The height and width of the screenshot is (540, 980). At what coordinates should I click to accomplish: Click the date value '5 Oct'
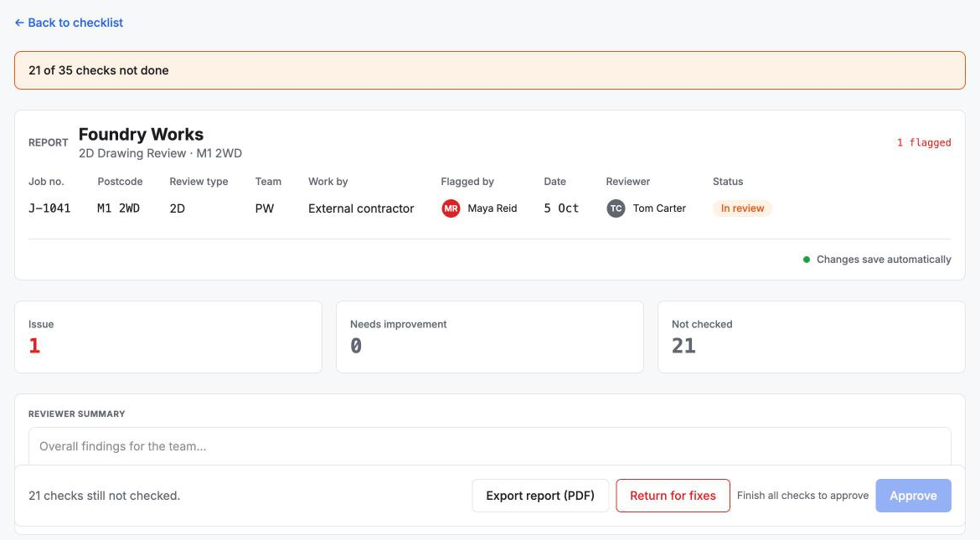pyautogui.click(x=561, y=208)
